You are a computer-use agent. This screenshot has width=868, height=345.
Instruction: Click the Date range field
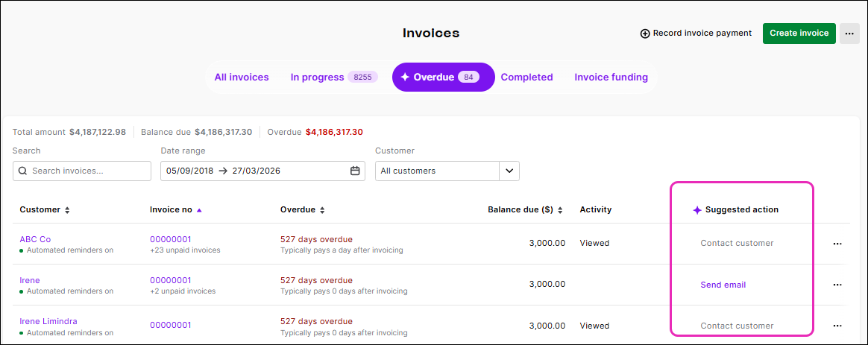[x=262, y=171]
